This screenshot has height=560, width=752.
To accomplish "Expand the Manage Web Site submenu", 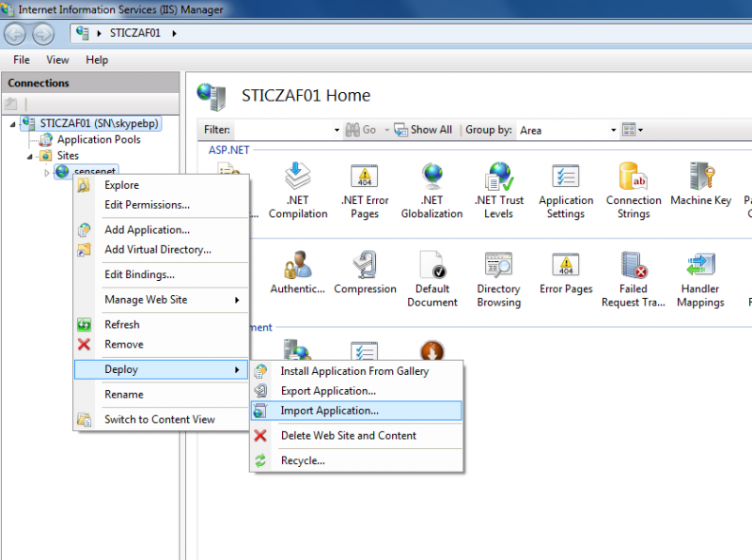I will tap(161, 300).
